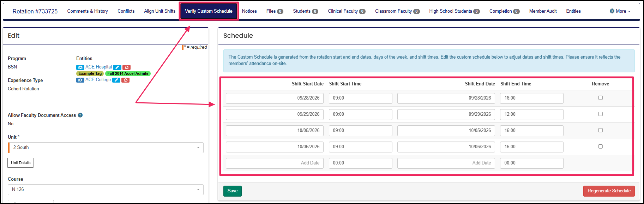
Task: Open the Classroom Faculty tab
Action: click(397, 11)
